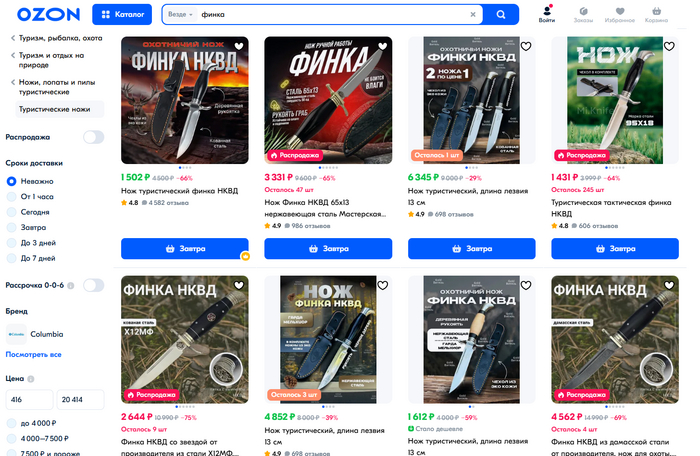This screenshot has height=456, width=700.
Task: Open title Туристическая тактическая финка НКВД
Action: (x=611, y=208)
